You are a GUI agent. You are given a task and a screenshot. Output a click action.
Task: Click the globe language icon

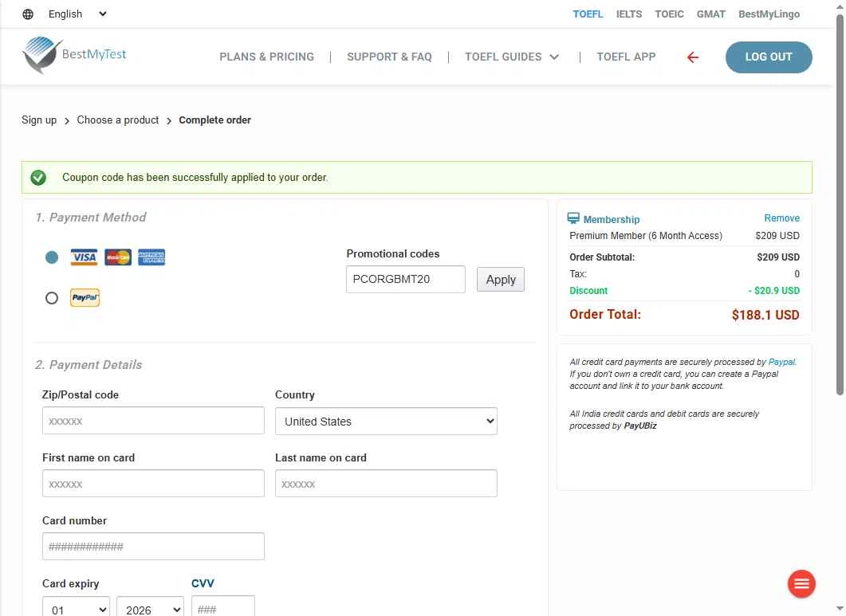pos(28,14)
